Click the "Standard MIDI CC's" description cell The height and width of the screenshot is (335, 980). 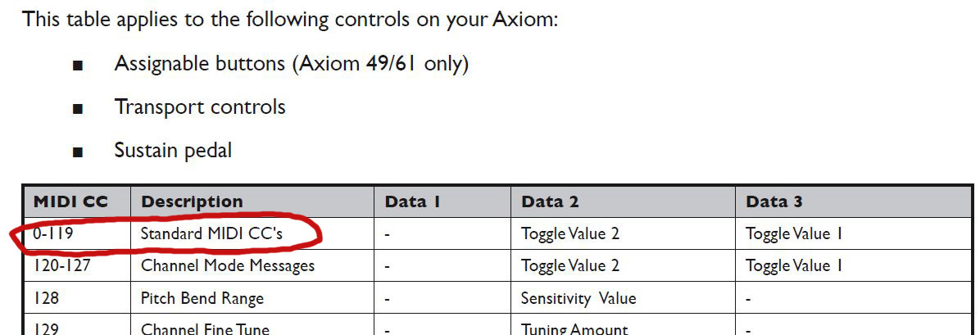211,234
